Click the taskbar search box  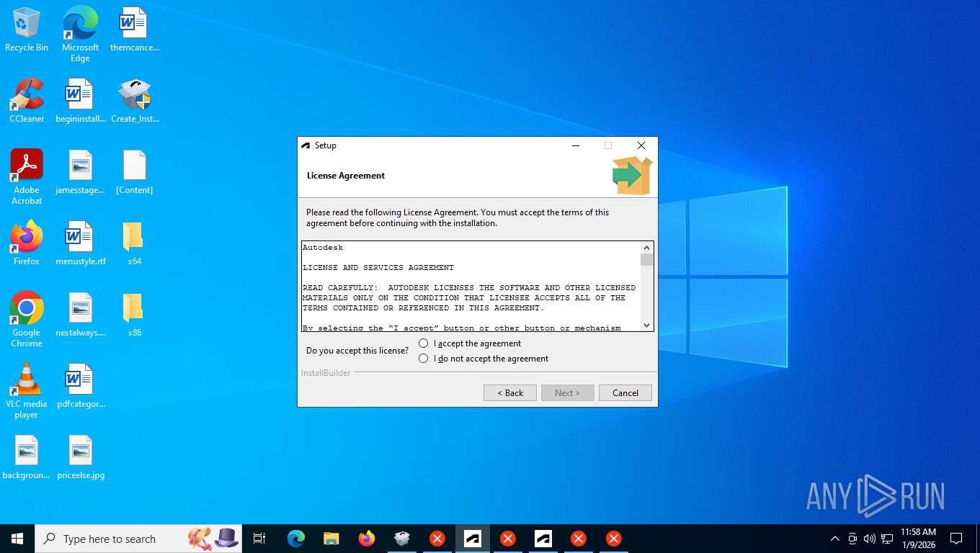[138, 539]
